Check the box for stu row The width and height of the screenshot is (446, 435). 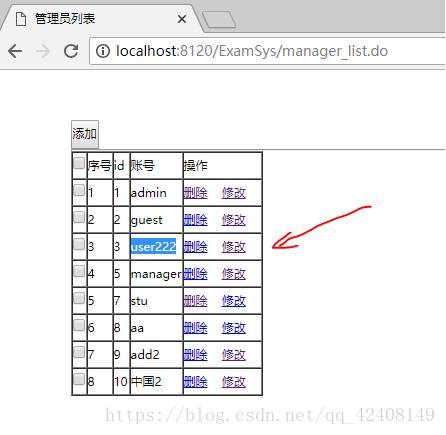[79, 298]
